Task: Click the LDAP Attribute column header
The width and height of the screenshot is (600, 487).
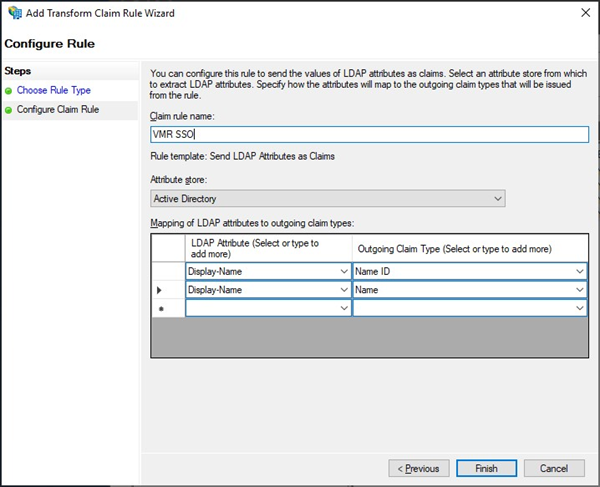Action: (268, 248)
